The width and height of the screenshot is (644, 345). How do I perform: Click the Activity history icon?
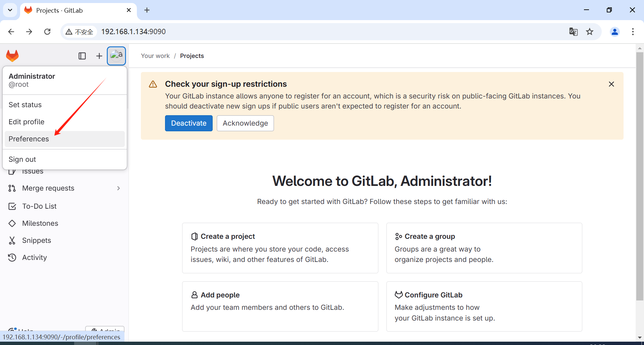(12, 258)
